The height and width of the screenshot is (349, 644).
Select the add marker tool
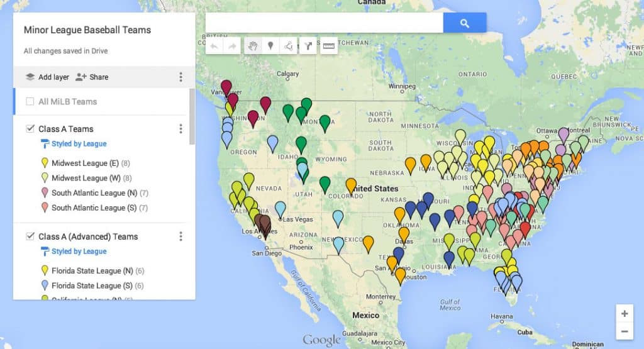[x=270, y=46]
